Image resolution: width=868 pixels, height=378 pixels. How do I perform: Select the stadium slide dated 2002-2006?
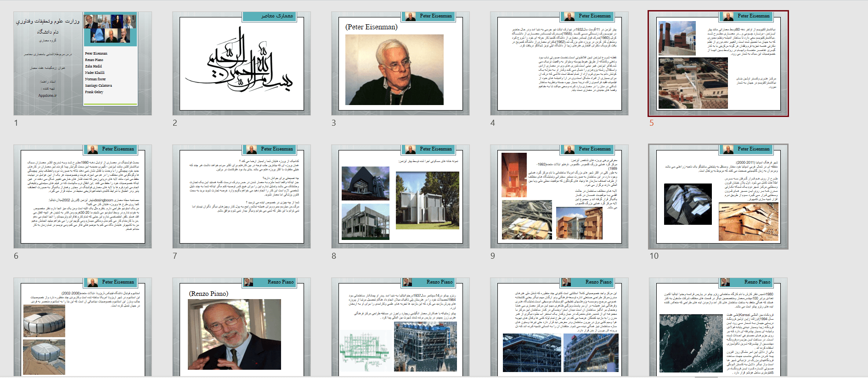coord(83,328)
